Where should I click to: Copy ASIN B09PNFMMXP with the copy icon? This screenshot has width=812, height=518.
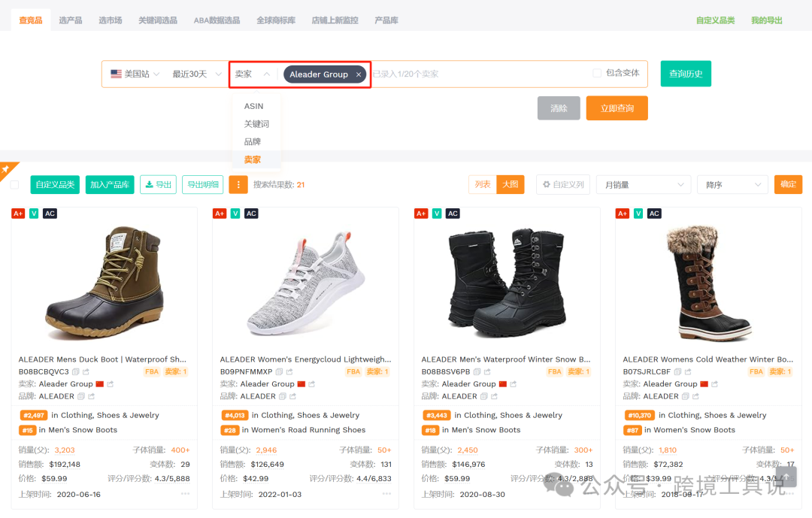(x=279, y=371)
